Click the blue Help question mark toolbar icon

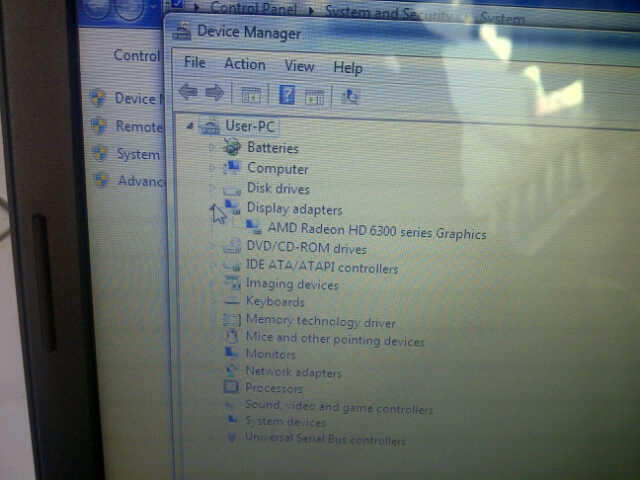pos(287,95)
